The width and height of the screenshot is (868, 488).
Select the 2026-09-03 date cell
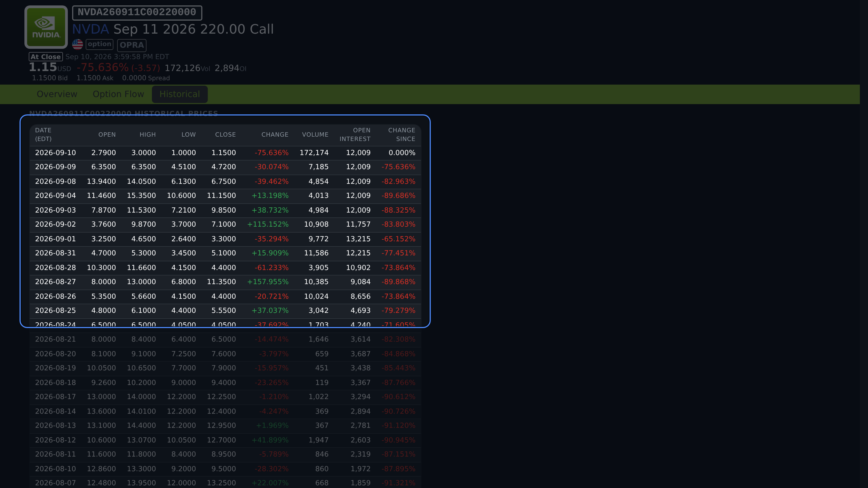point(56,210)
